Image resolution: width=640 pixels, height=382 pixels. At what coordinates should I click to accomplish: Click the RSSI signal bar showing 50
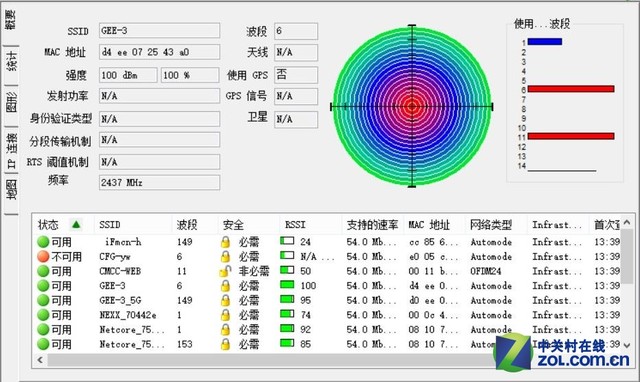pyautogui.click(x=287, y=270)
